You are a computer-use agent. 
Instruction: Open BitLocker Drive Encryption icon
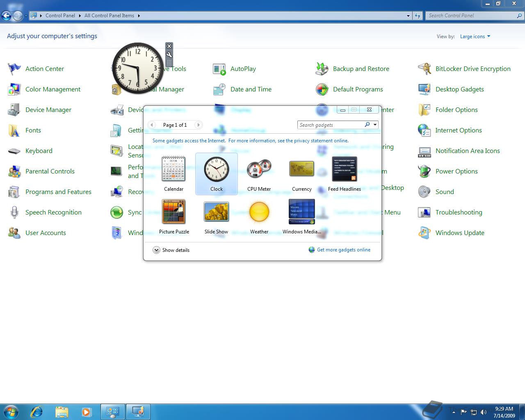(x=425, y=68)
